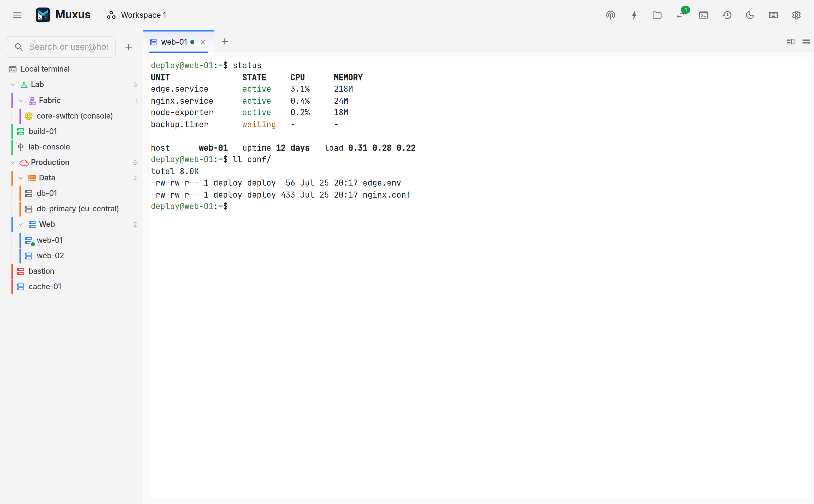Open the keyboard shortcuts icon
The image size is (814, 504).
tap(773, 15)
